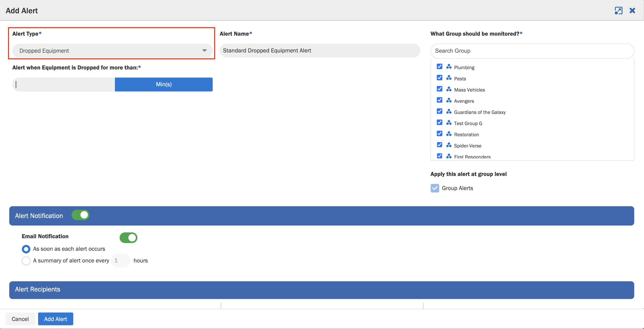Click the Restoration group icon

449,134
